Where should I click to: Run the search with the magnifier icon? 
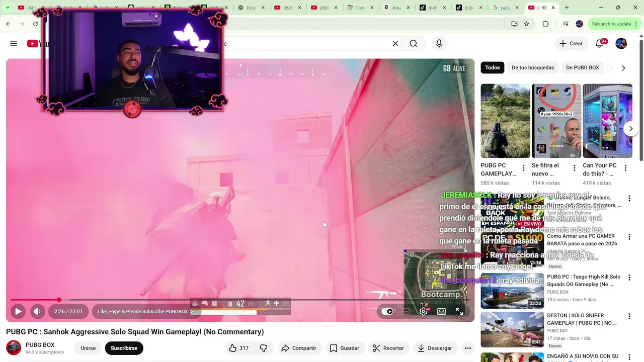tap(414, 44)
